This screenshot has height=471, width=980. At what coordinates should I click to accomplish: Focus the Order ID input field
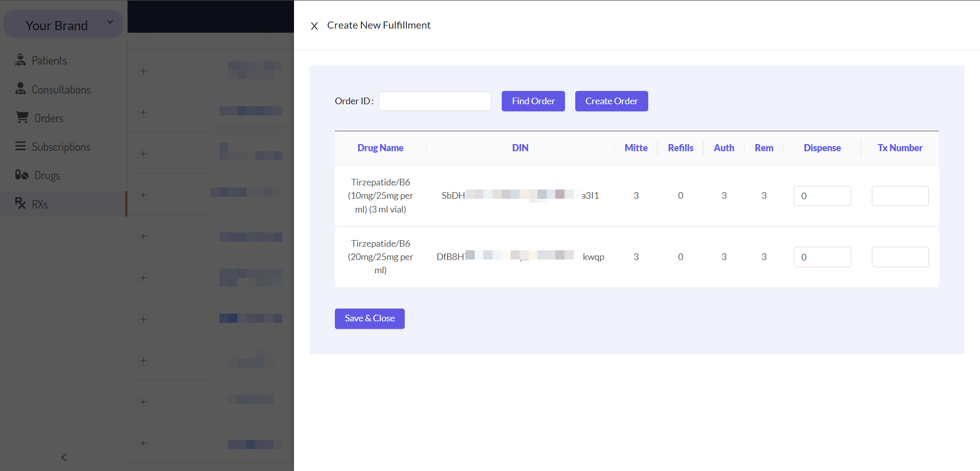pyautogui.click(x=435, y=101)
